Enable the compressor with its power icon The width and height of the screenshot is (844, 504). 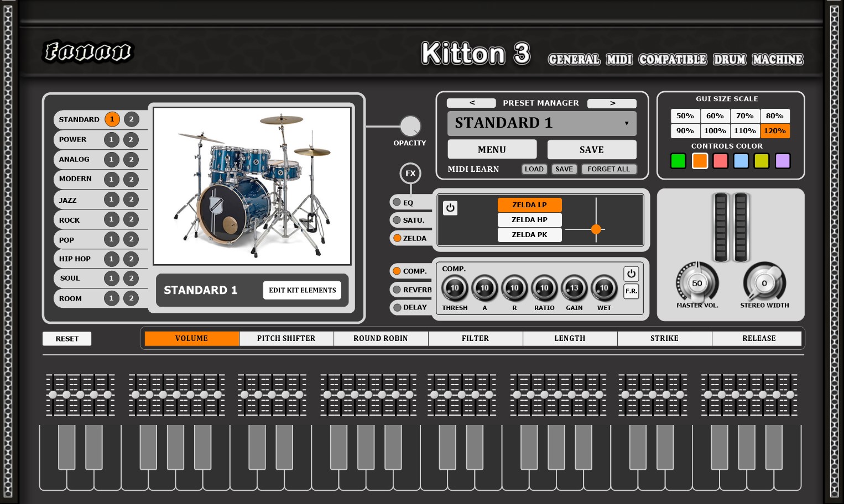(x=631, y=274)
